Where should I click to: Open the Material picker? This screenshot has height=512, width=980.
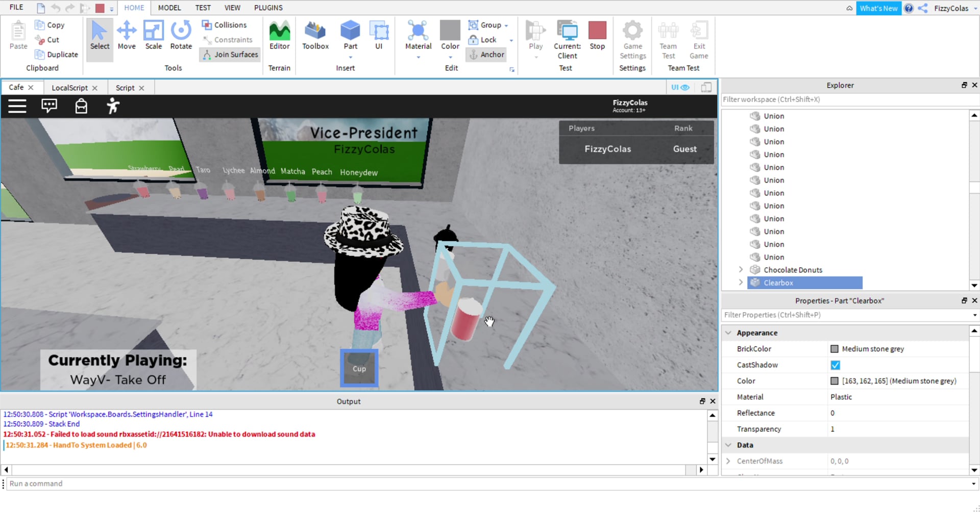pyautogui.click(x=418, y=35)
